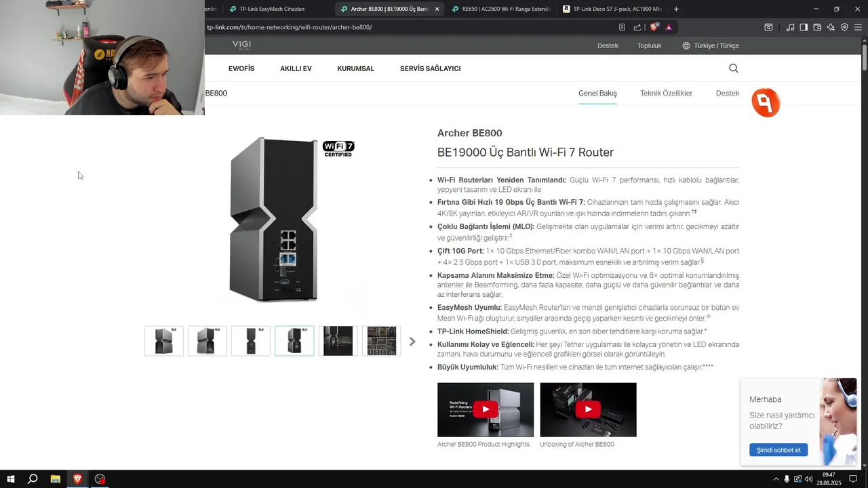
Task: Click Topluluk link in top bar
Action: (x=650, y=46)
